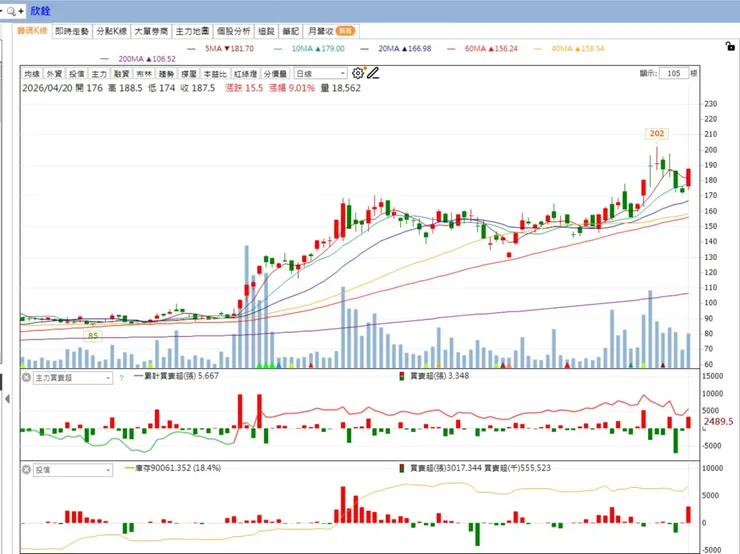
Task: Click the 顯示 bar count field 105
Action: 673,73
